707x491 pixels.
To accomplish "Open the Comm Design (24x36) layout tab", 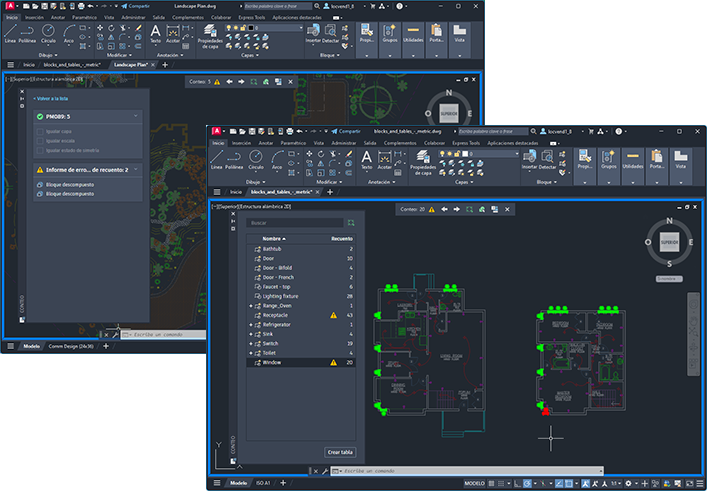I will point(71,346).
